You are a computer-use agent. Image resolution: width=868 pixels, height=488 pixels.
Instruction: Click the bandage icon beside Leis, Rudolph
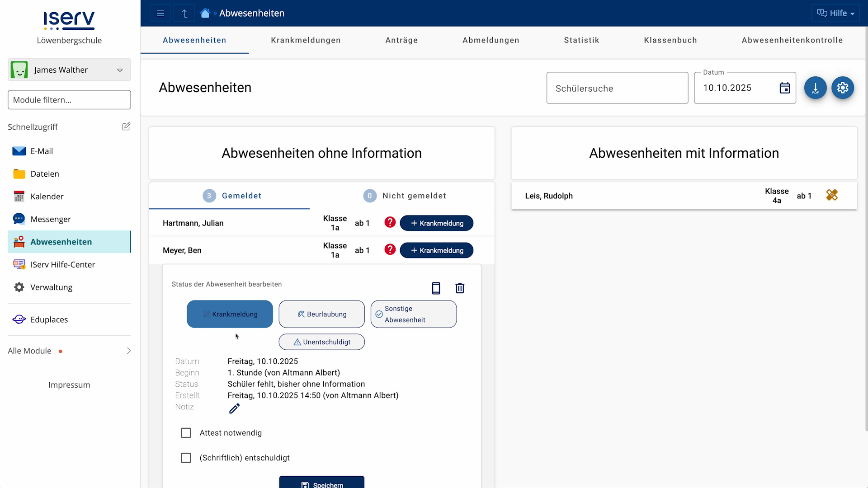click(x=832, y=195)
